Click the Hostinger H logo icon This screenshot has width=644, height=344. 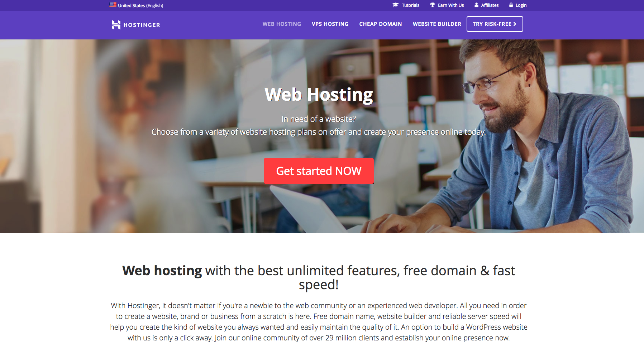pyautogui.click(x=116, y=25)
